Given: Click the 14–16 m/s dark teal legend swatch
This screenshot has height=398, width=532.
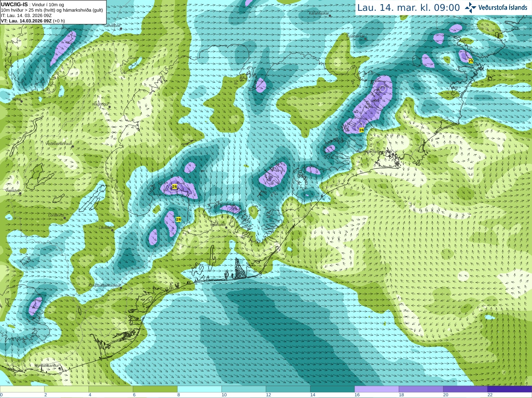Looking at the screenshot, I should point(332,389).
